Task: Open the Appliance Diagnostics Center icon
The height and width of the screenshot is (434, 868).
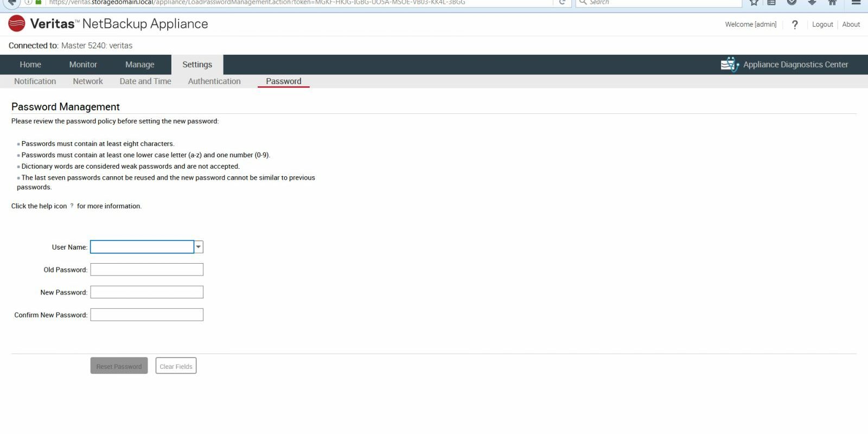Action: [x=730, y=65]
